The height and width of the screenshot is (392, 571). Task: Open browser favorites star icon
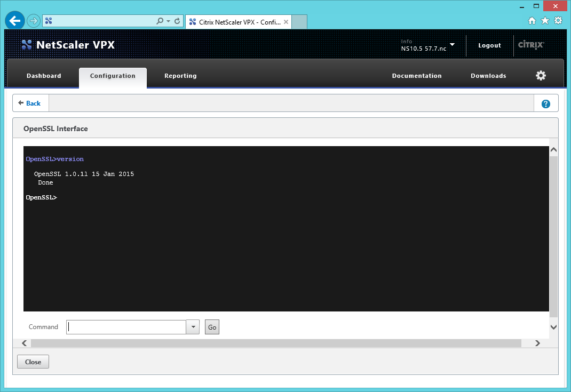545,20
